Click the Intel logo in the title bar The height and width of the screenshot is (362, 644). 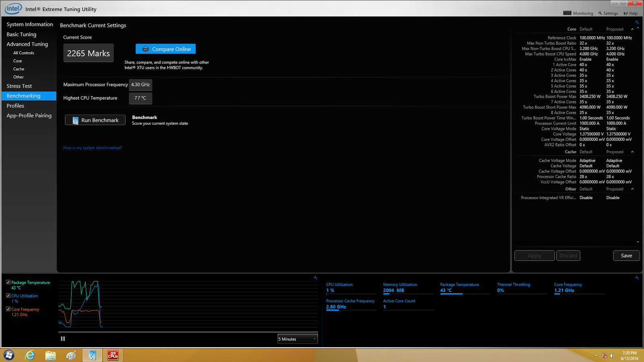13,8
